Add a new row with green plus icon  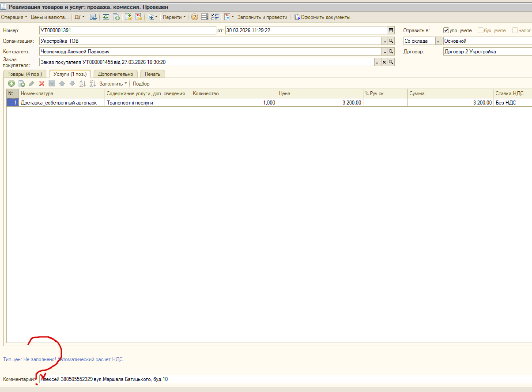(11, 83)
